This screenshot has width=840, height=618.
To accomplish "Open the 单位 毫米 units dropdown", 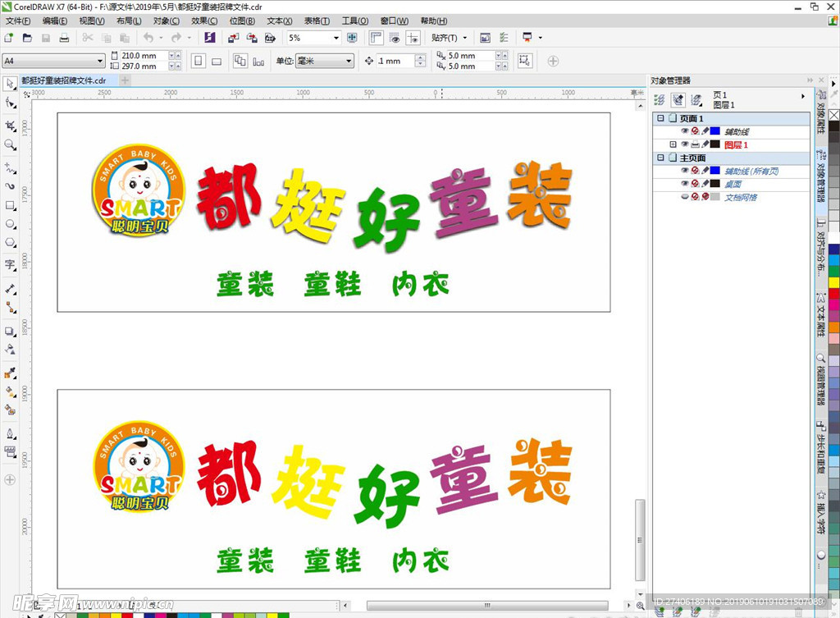I will [x=349, y=61].
